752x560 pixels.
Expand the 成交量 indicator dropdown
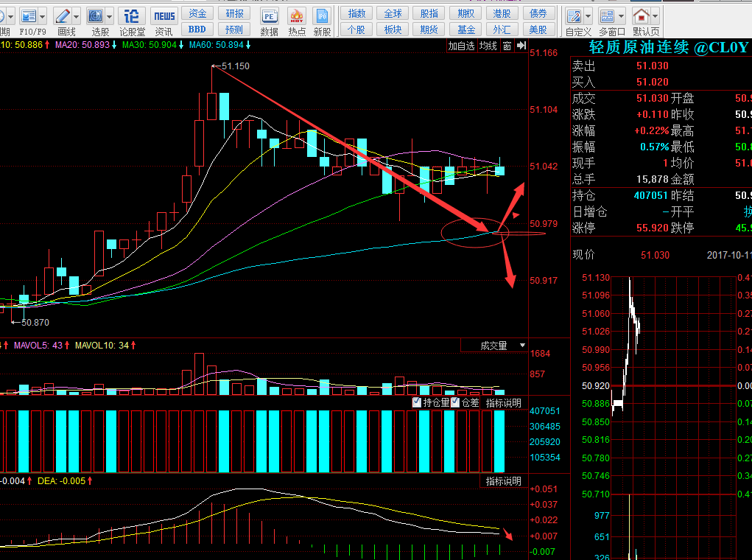tap(523, 346)
